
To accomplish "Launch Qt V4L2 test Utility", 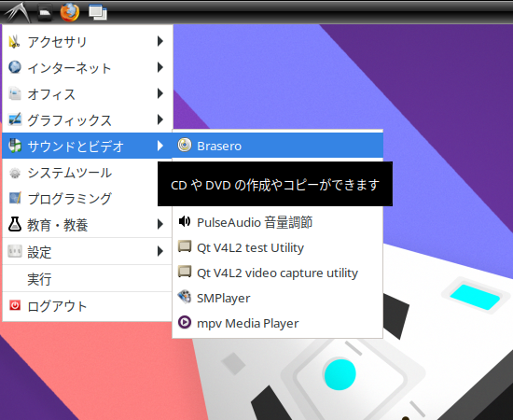I will tap(277, 247).
